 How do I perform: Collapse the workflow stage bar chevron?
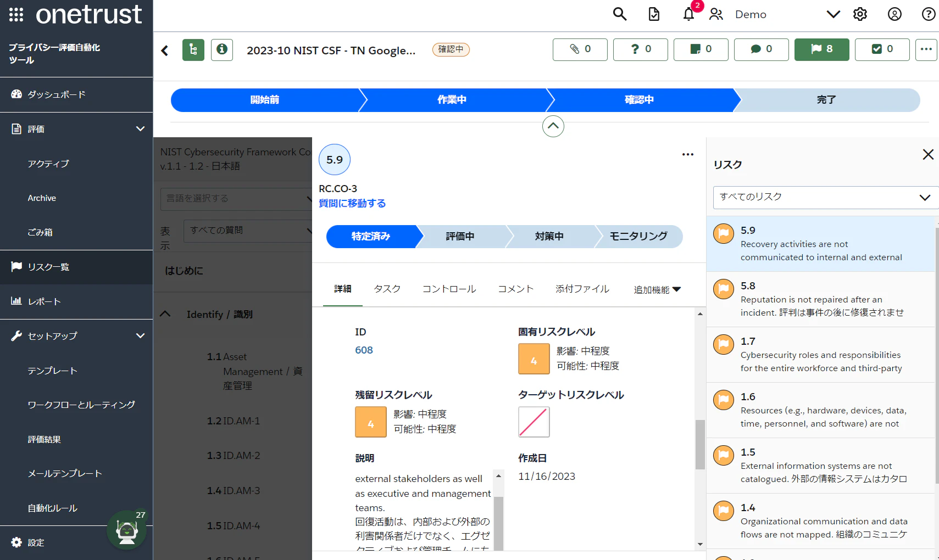coord(553,126)
